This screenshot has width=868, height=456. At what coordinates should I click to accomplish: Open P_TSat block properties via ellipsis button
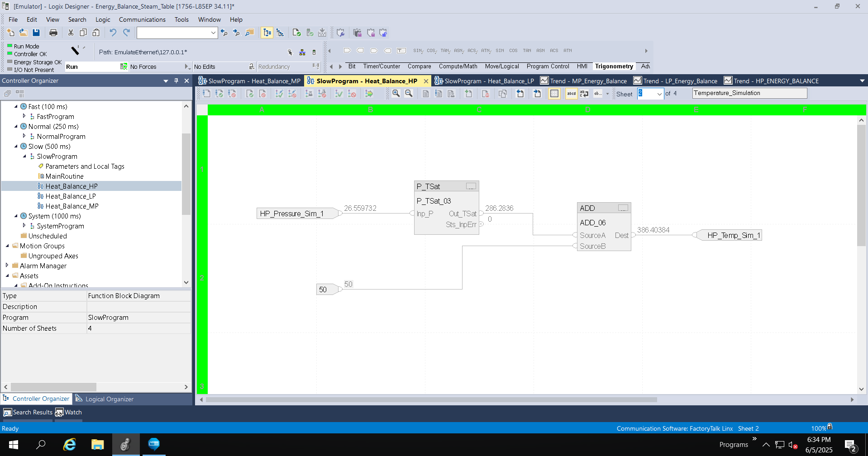tap(471, 186)
